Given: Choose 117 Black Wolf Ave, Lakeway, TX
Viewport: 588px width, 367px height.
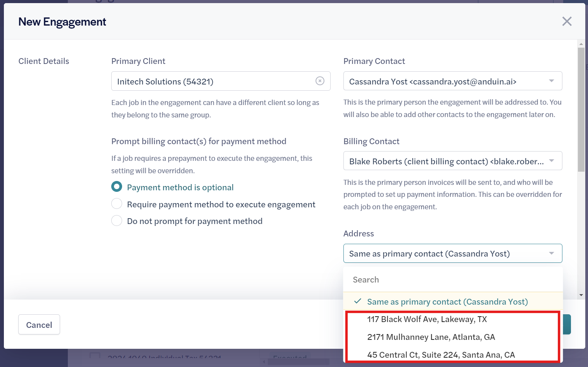Looking at the screenshot, I should click(x=453, y=319).
